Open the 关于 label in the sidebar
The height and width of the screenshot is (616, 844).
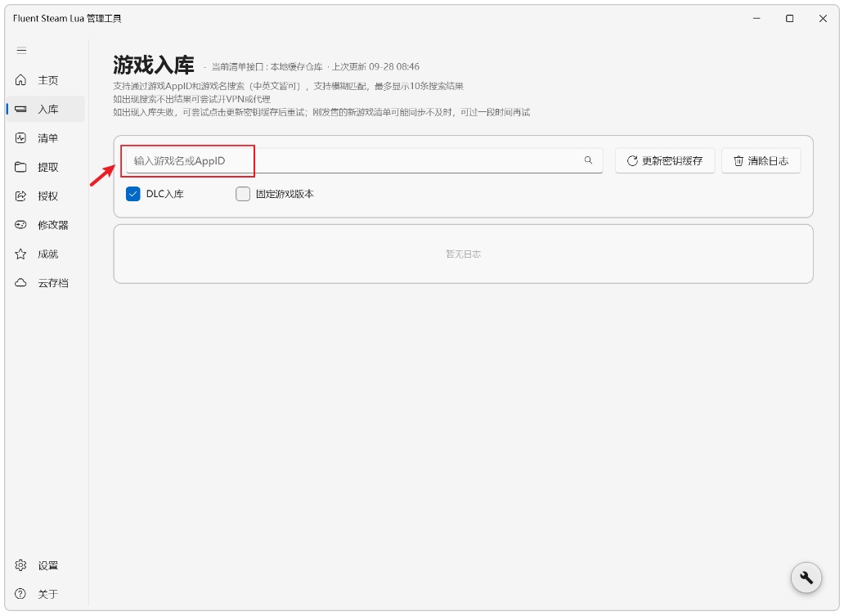click(48, 595)
